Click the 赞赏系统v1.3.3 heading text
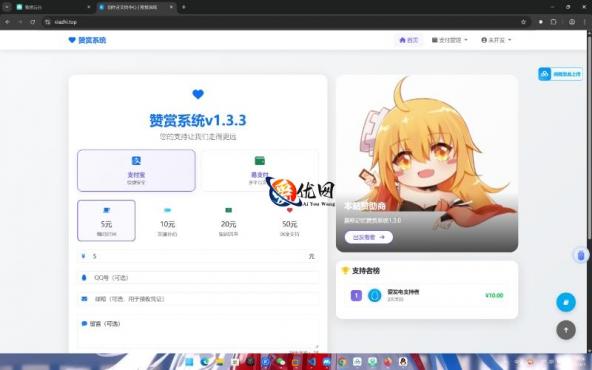 (198, 120)
